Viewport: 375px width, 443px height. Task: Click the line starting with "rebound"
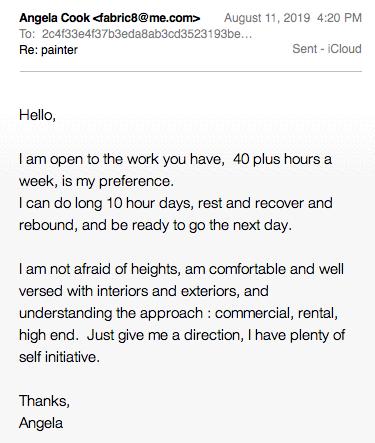click(x=155, y=225)
